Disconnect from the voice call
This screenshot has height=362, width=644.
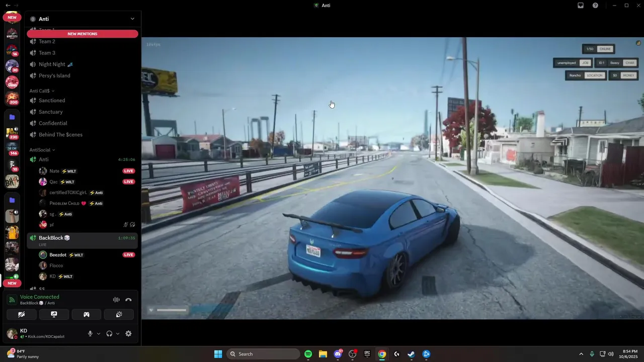[128, 300]
